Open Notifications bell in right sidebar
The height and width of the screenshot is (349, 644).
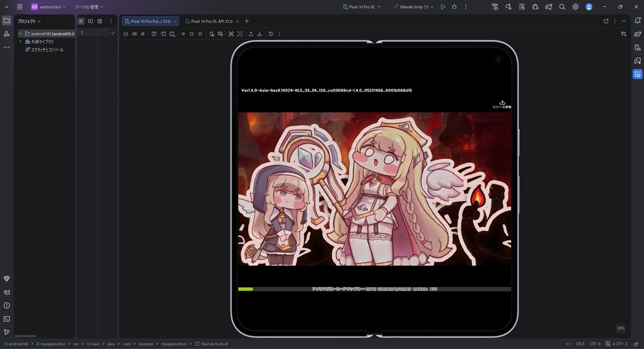(x=638, y=20)
